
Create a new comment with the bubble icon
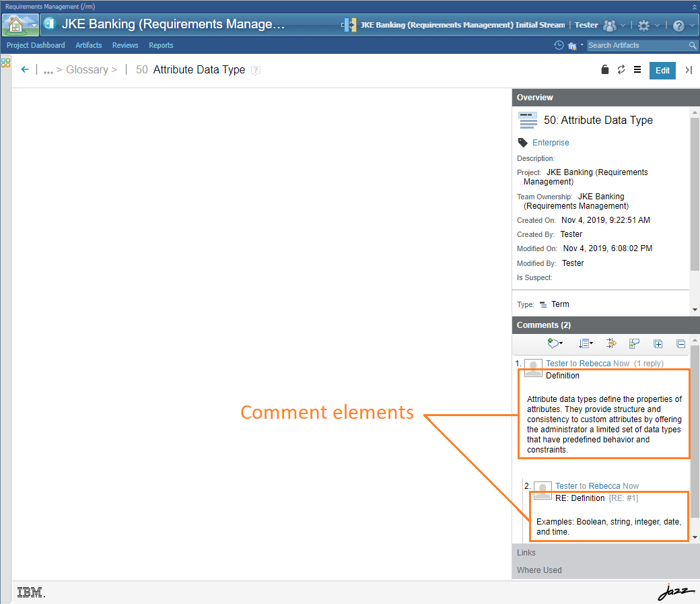click(553, 343)
